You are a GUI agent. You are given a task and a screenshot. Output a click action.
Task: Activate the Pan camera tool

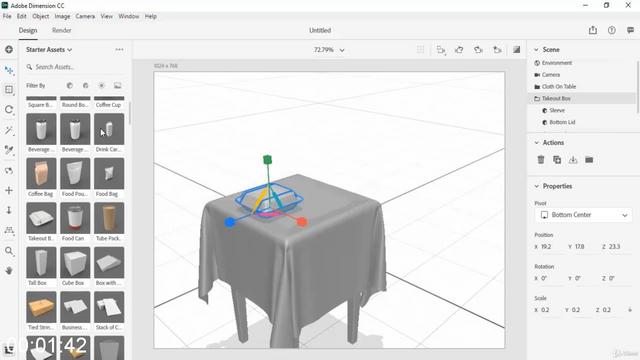pos(9,190)
